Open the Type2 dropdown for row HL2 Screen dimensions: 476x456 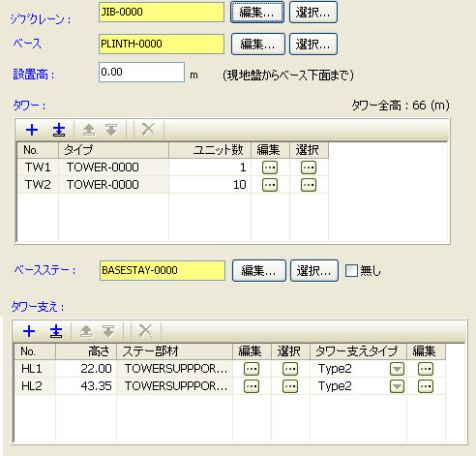coord(397,386)
